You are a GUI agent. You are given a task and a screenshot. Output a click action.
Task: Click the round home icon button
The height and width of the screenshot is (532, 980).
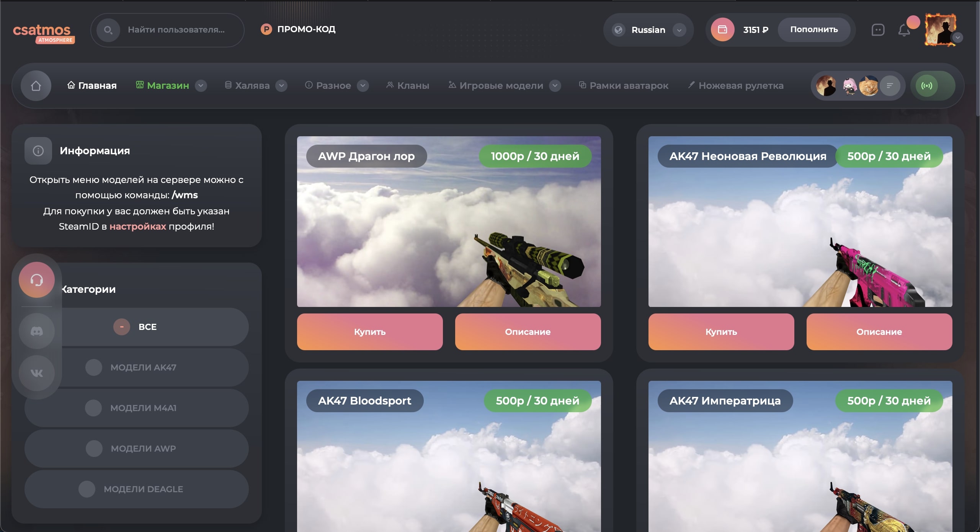point(36,86)
